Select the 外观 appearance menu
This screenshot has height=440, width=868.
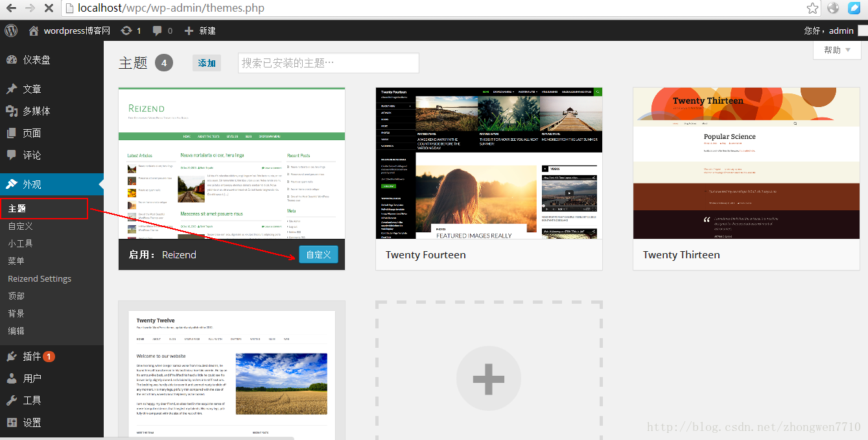pyautogui.click(x=52, y=184)
